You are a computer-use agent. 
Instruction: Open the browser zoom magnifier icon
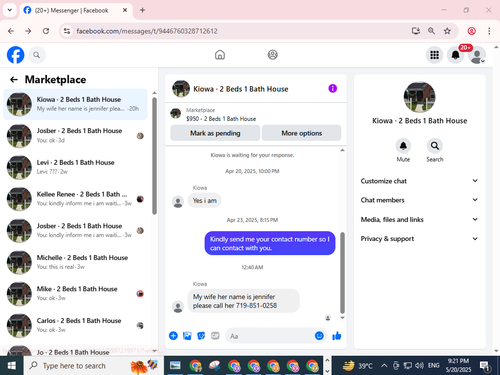(431, 31)
